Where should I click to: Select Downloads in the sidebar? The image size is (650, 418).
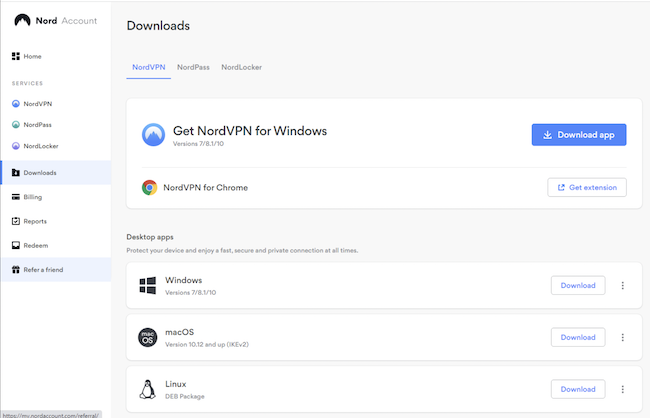click(x=56, y=173)
